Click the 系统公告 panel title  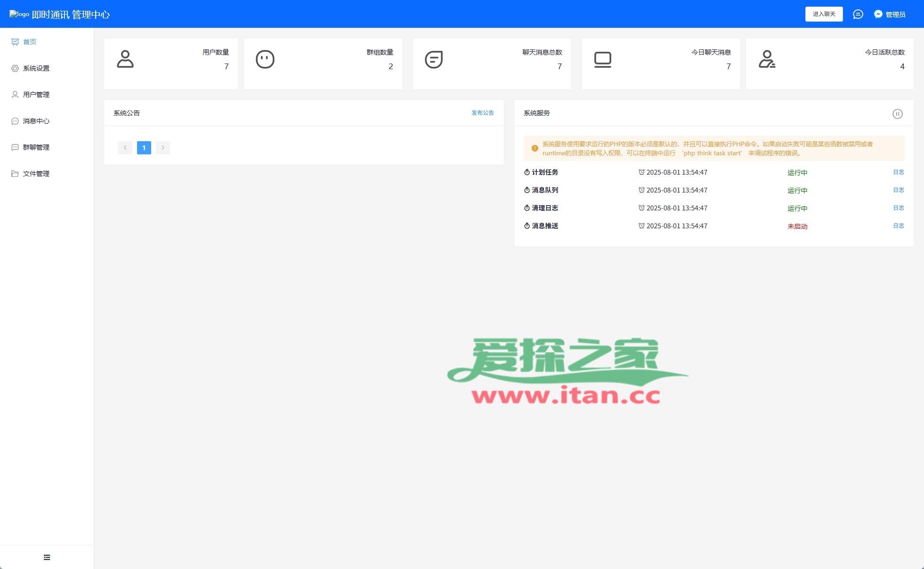(127, 113)
